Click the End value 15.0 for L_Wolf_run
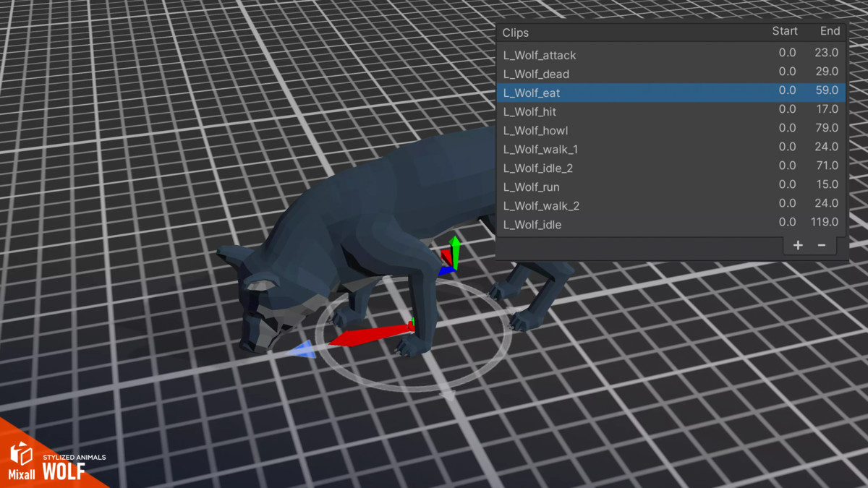This screenshot has height=488, width=868. [827, 184]
